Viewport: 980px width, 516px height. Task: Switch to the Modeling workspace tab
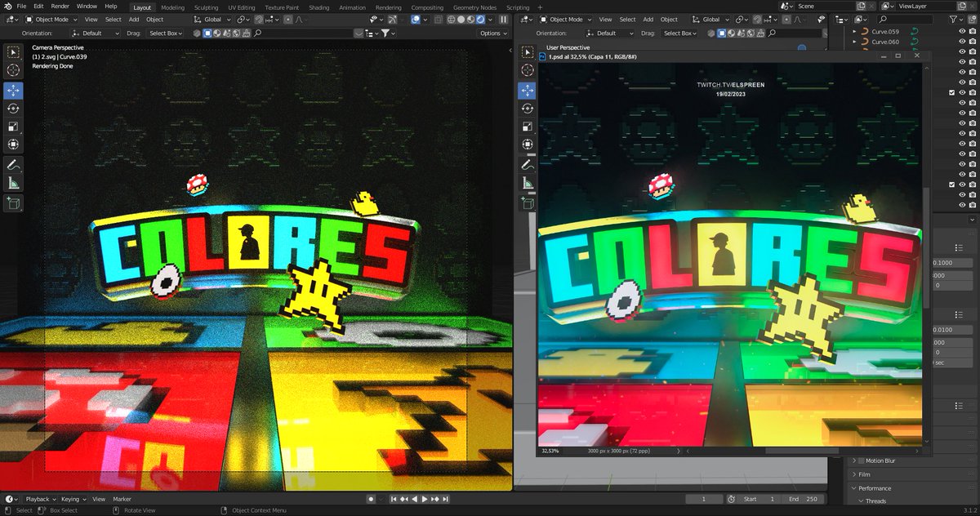(173, 7)
